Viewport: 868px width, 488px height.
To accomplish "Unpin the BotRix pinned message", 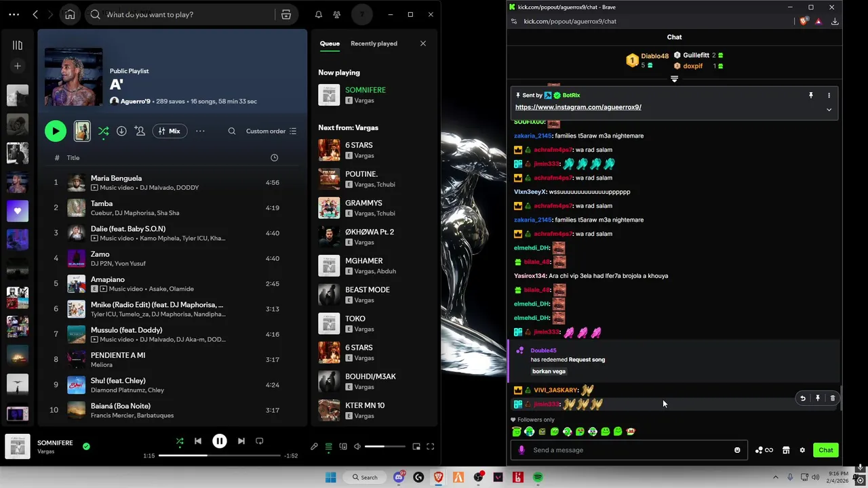I will tap(810, 96).
